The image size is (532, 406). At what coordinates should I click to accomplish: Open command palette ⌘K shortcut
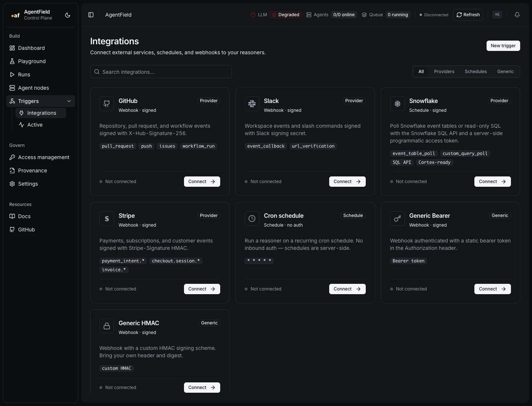(x=497, y=15)
